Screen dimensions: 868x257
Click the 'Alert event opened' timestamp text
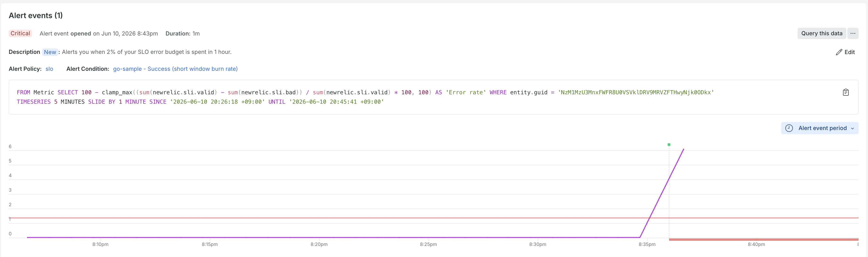(x=99, y=34)
